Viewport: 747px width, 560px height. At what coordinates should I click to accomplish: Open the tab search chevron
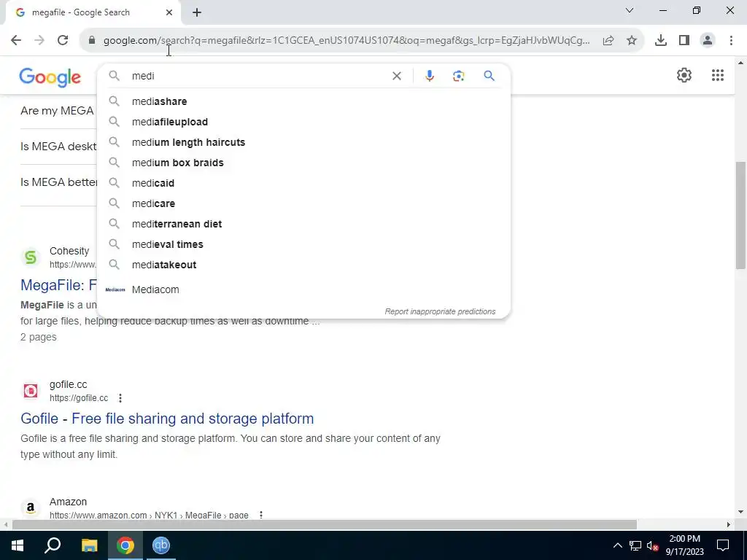tap(630, 10)
